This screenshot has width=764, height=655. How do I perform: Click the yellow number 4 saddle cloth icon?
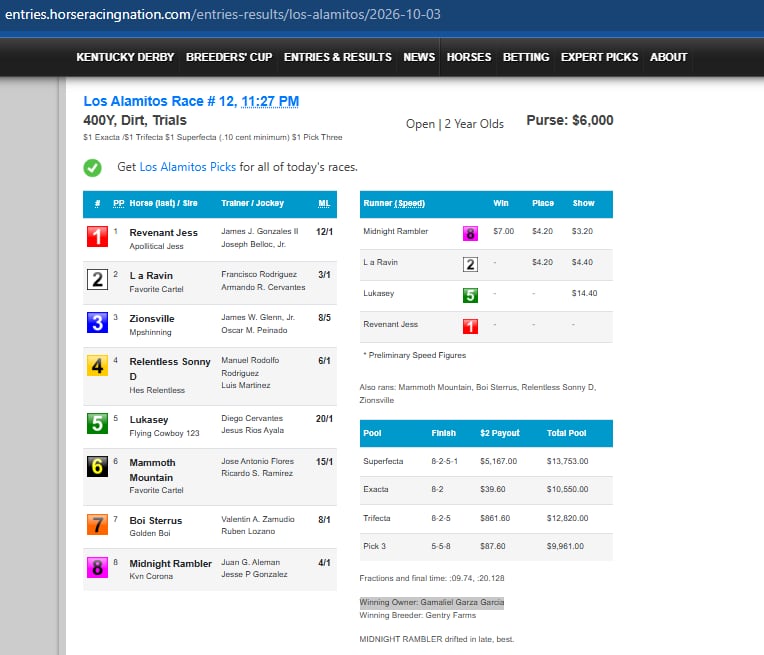point(97,366)
